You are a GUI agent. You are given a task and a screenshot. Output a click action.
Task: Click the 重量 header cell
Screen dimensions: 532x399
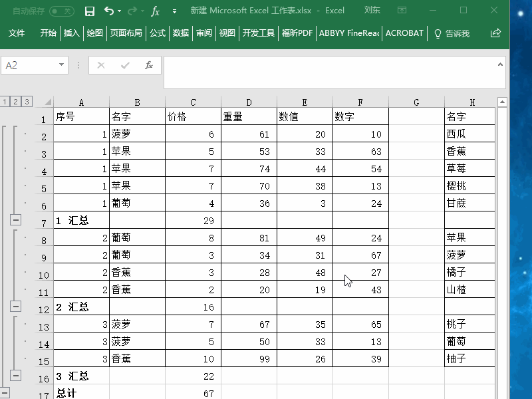pyautogui.click(x=249, y=116)
